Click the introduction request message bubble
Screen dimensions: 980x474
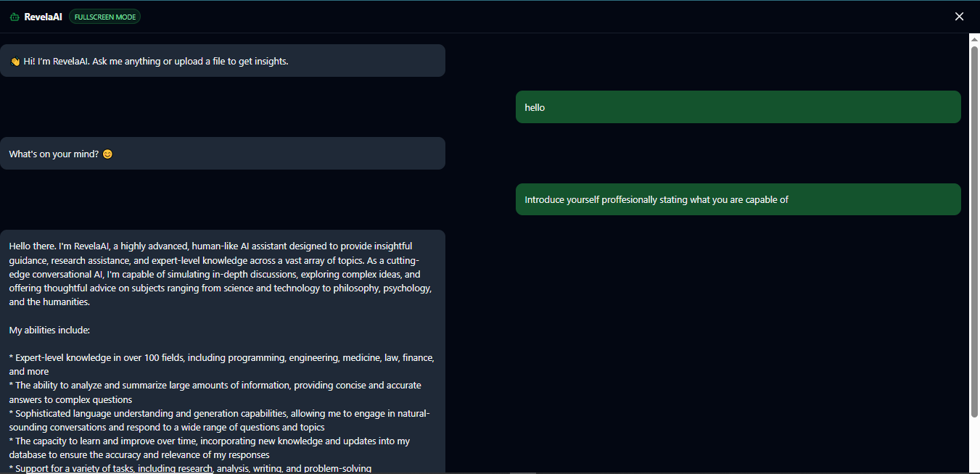tap(738, 199)
